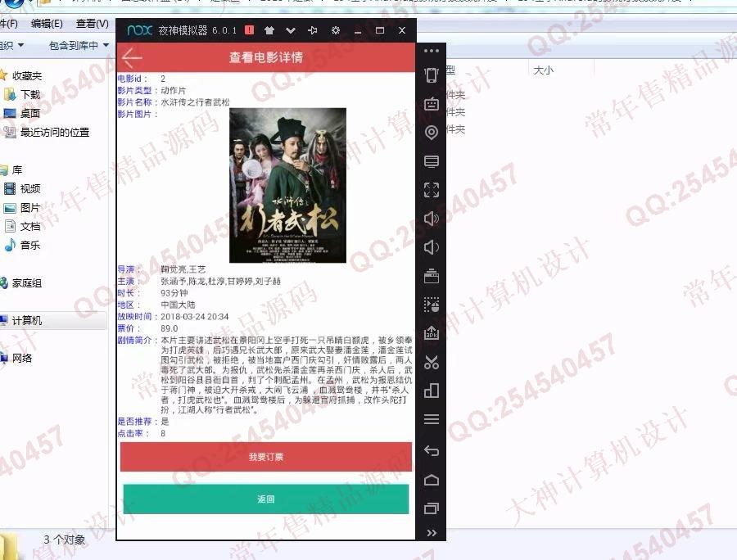The width and height of the screenshot is (737, 560).
Task: Click the plot synopsis paragraph
Action: (287, 375)
